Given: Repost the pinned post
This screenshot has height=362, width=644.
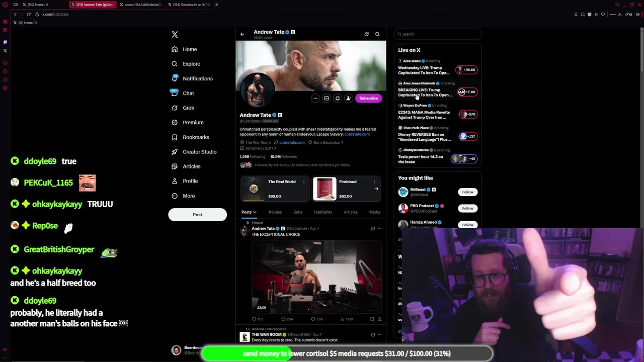Looking at the screenshot, I should pos(286,319).
